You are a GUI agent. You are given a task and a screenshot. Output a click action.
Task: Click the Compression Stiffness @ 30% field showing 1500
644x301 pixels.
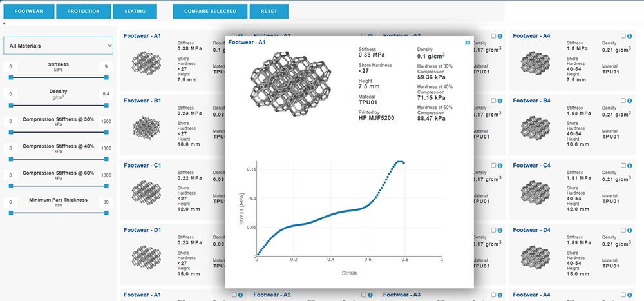coord(106,121)
